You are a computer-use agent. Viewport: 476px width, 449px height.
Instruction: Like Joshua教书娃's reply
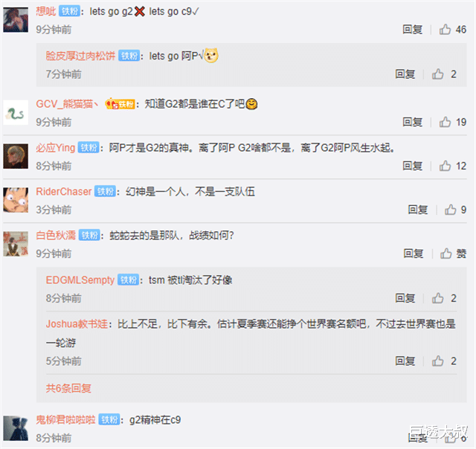click(x=438, y=361)
